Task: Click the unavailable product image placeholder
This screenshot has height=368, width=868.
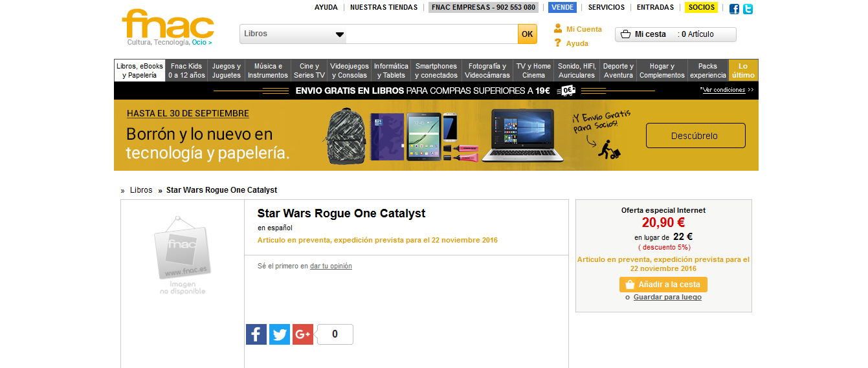Action: pos(183,255)
